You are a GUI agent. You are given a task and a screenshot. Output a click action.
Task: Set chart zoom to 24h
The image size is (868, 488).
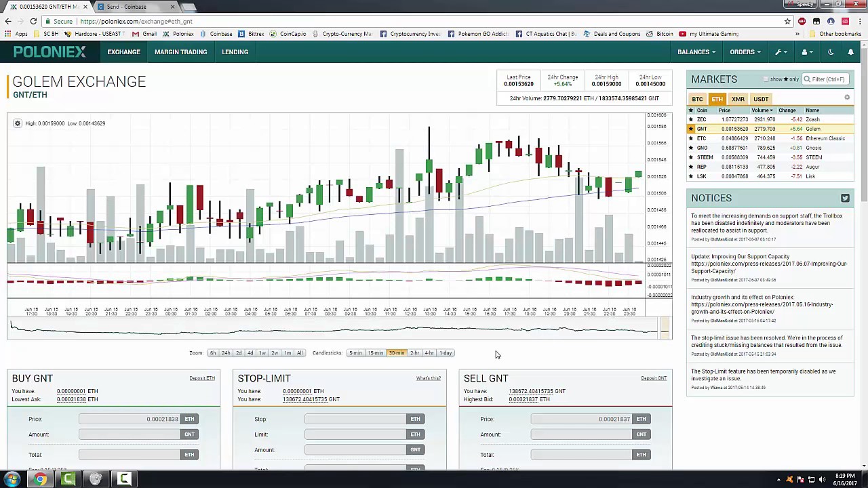(x=226, y=353)
